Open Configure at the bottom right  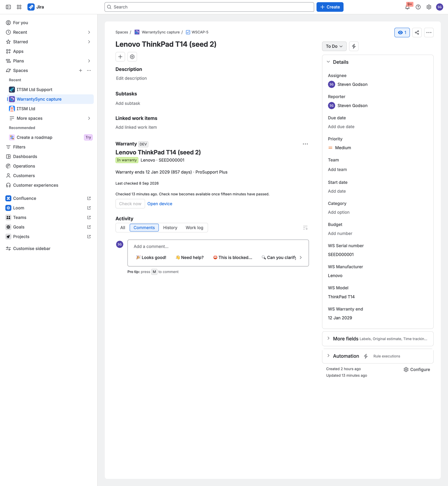pos(417,370)
